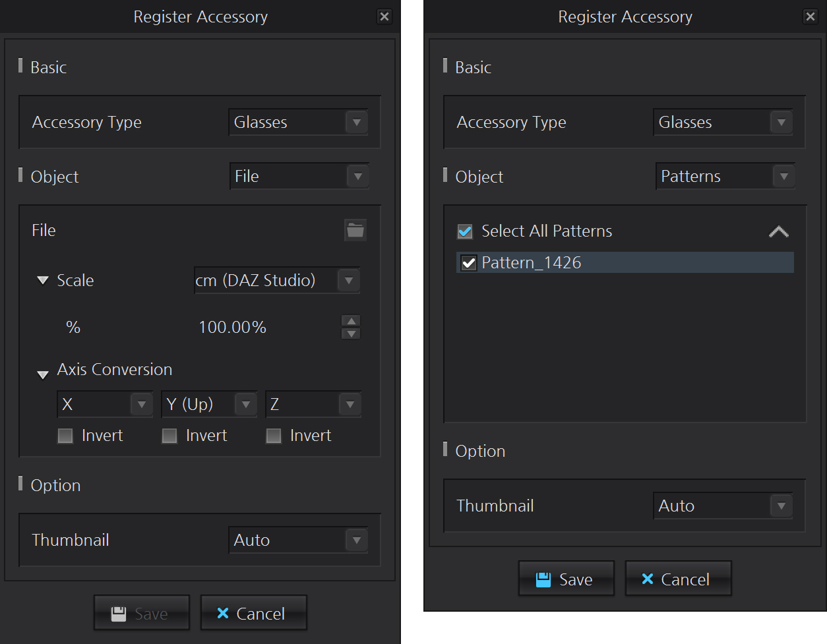Click Cancel in the right dialog

click(679, 579)
